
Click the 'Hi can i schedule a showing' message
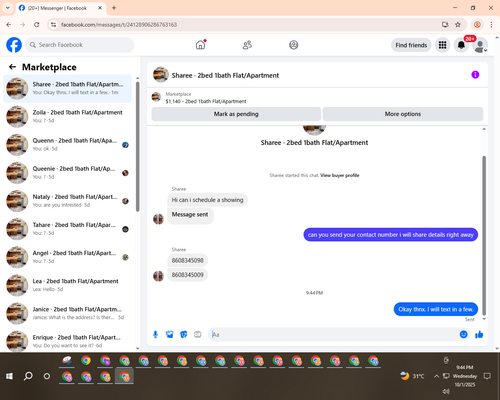[207, 200]
